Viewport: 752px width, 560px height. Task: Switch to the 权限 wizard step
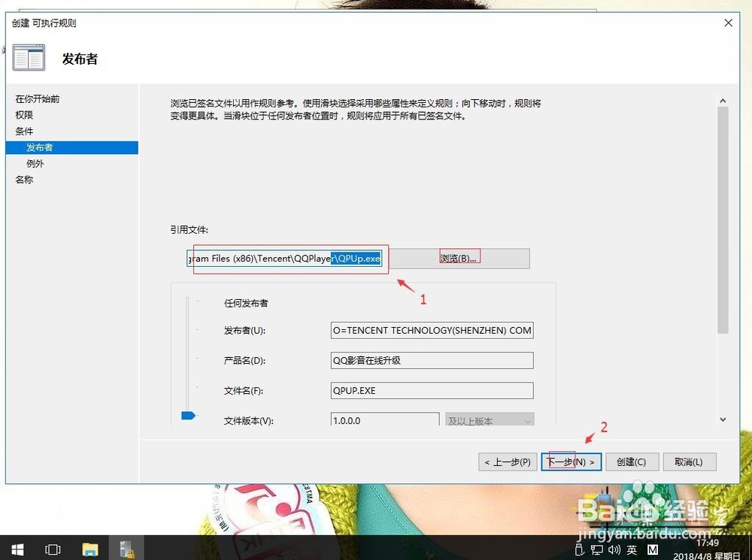[x=24, y=115]
